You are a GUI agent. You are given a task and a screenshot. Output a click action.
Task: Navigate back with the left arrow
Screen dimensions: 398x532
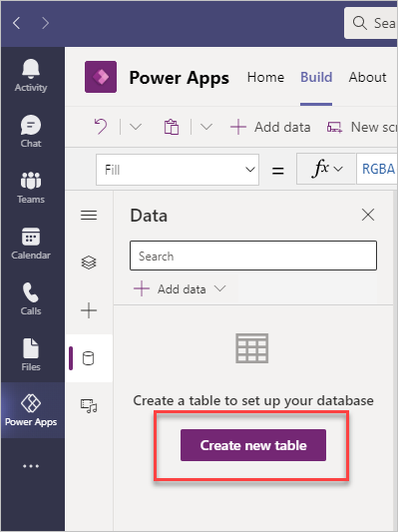[x=17, y=23]
